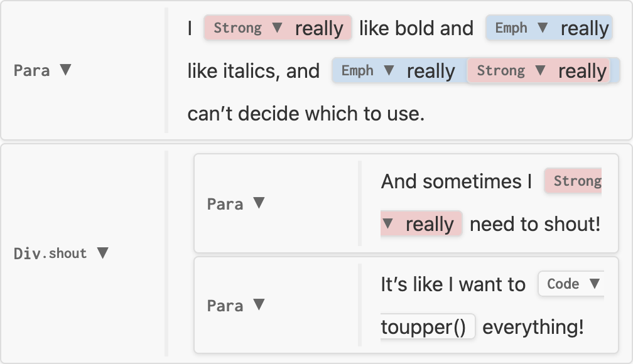Screen dimensions: 633x364
Task: Open the Div.shout dropdown arrow
Action: [102, 253]
